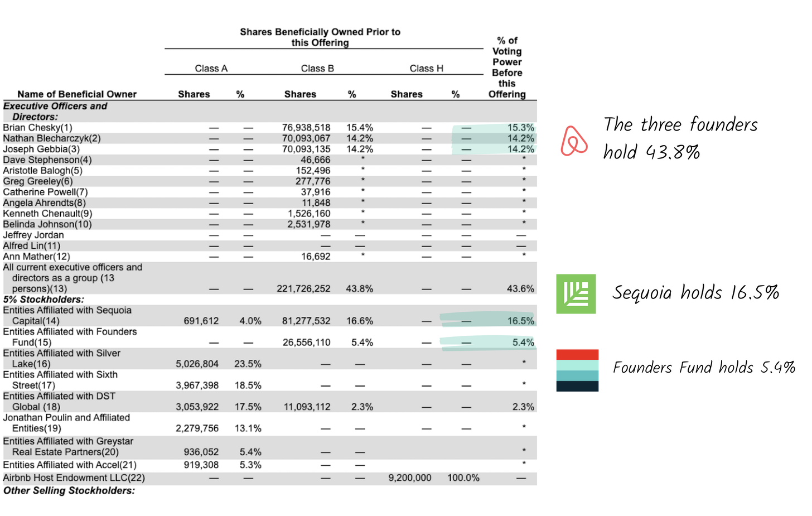Select 'Entities Affiliated with Sequoia Capital(14)' row
The image size is (812, 516).
click(67, 316)
